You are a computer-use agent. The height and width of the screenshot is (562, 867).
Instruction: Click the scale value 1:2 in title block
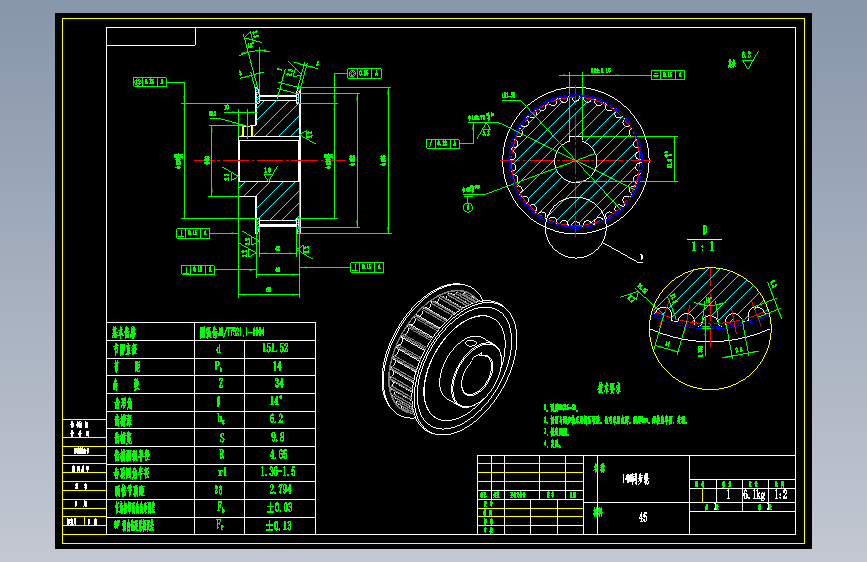pyautogui.click(x=781, y=495)
